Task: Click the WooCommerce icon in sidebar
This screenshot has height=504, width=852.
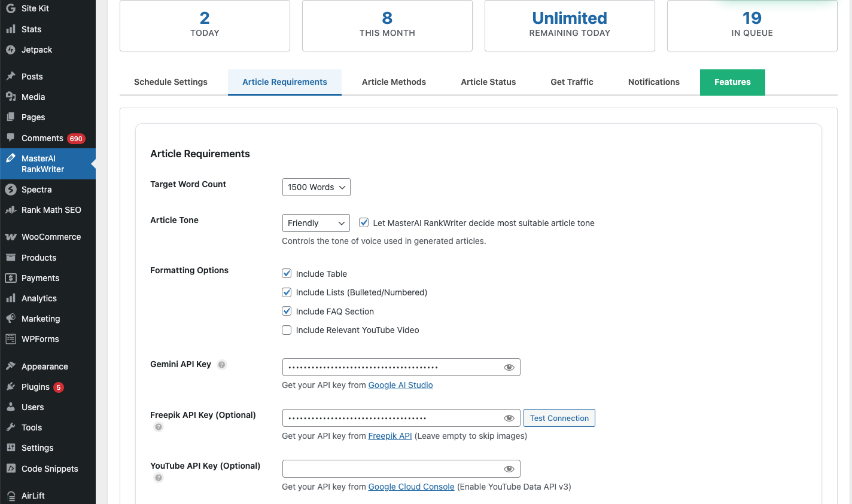Action: tap(11, 237)
